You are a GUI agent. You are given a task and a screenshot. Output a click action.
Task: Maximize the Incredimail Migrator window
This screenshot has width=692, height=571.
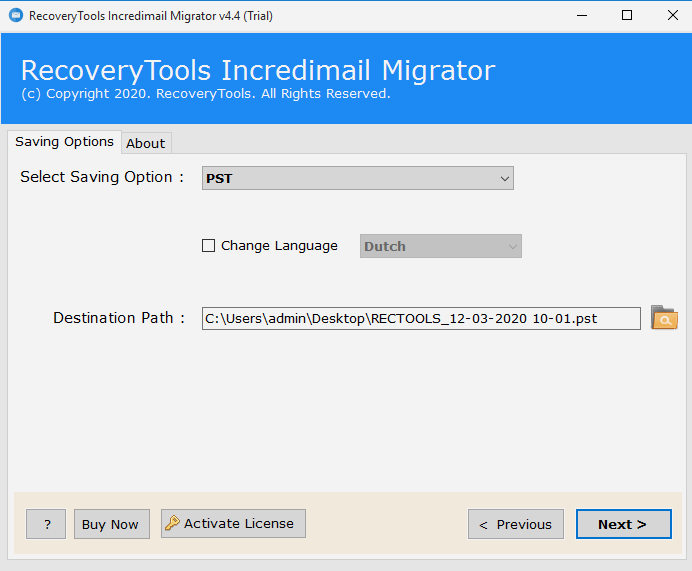pyautogui.click(x=626, y=16)
